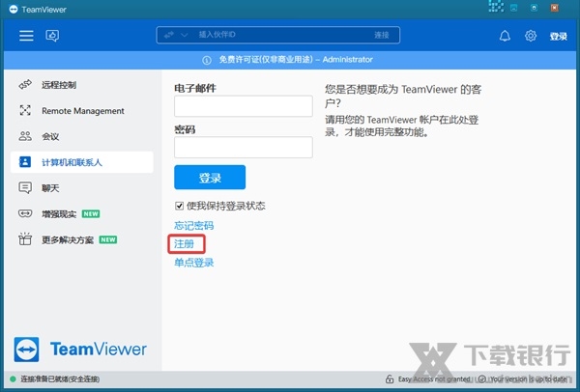Click the 单点登录 link

click(194, 263)
